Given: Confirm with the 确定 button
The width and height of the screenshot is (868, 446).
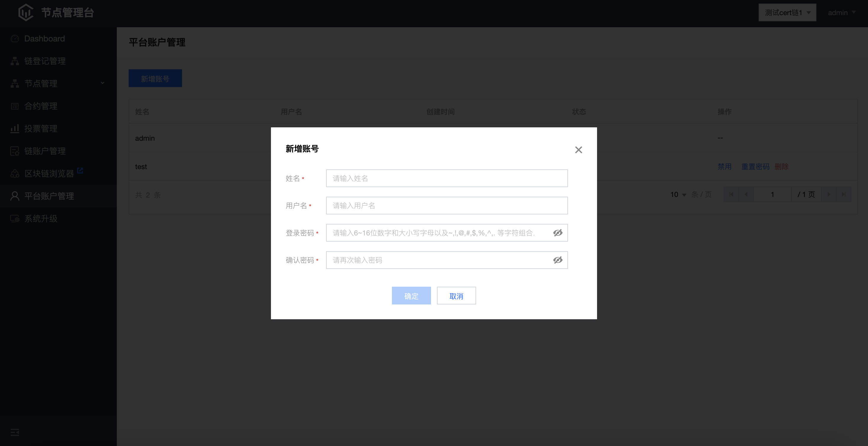Looking at the screenshot, I should point(411,296).
